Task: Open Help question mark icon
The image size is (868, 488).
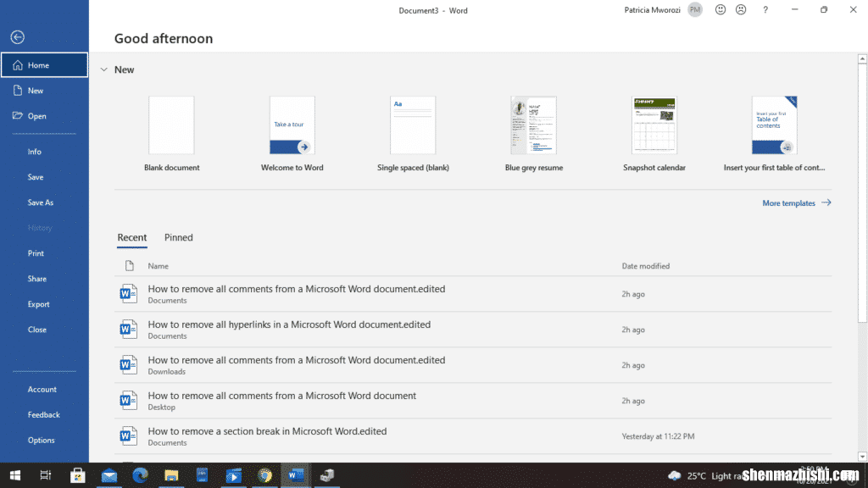Action: click(765, 10)
